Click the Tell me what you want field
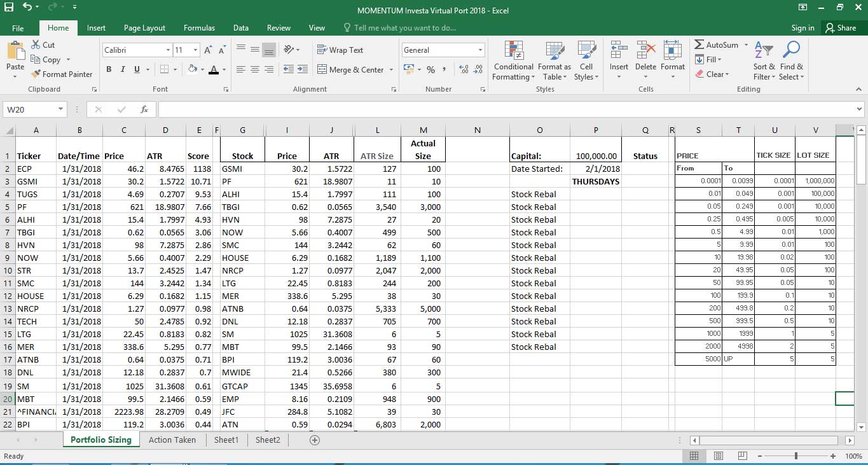This screenshot has width=868, height=465. coord(400,28)
